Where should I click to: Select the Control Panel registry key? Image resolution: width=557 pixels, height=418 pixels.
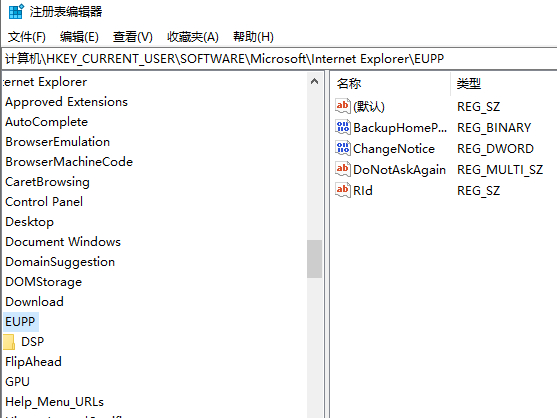click(44, 202)
